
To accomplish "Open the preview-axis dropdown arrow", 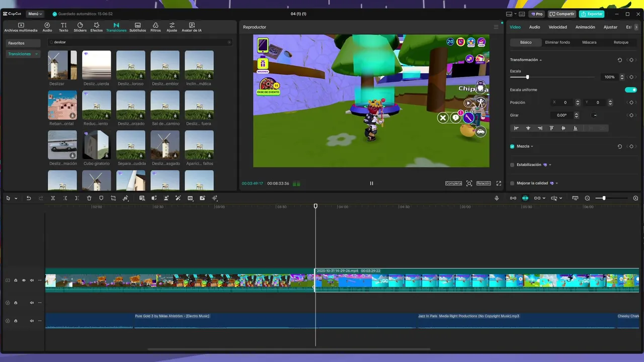I will 561,199.
